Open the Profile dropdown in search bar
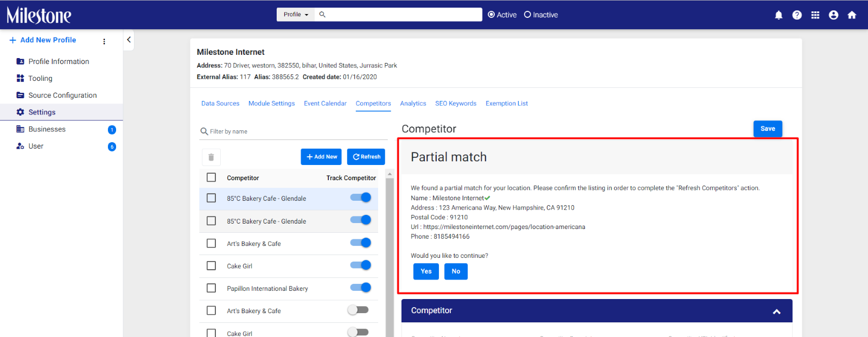The image size is (868, 337). click(296, 15)
